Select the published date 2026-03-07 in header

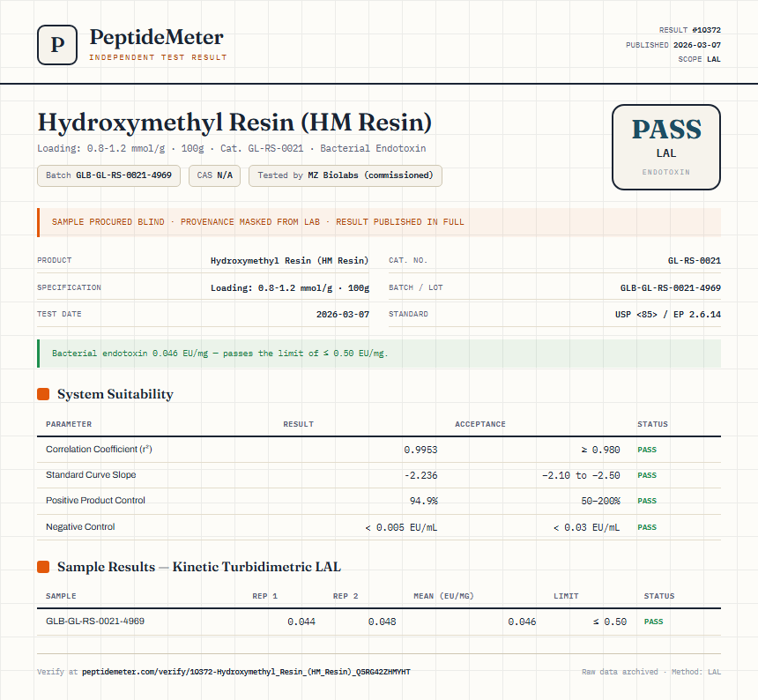696,45
